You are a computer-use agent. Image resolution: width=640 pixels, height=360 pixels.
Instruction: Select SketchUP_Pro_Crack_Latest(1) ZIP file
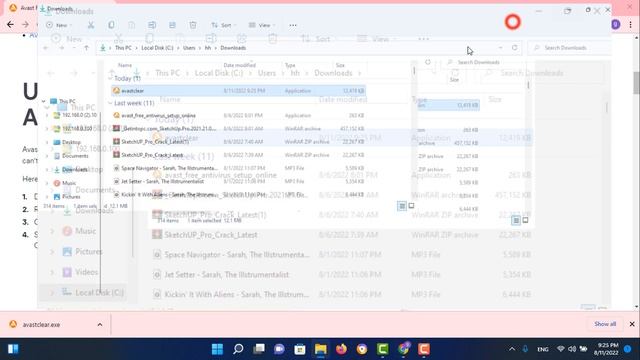pyautogui.click(x=238, y=142)
